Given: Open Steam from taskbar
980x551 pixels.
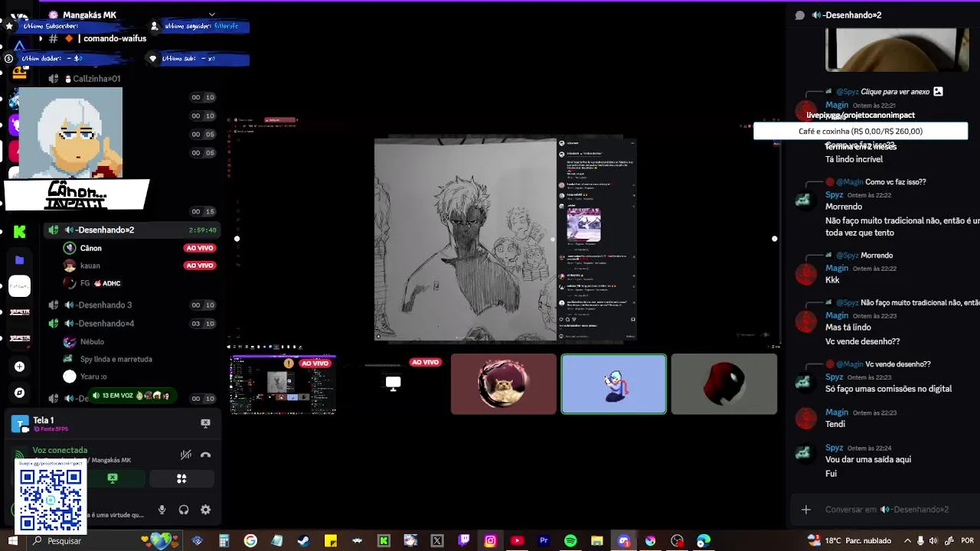Looking at the screenshot, I should tap(304, 540).
